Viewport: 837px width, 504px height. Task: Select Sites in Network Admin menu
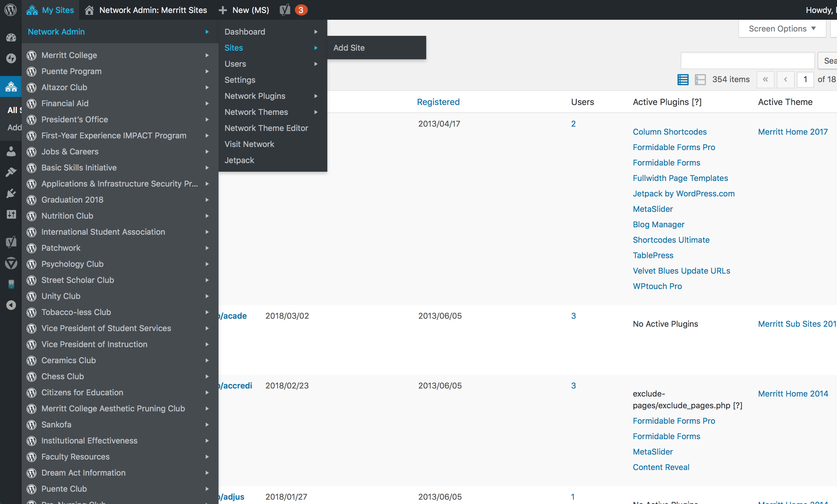(x=234, y=48)
